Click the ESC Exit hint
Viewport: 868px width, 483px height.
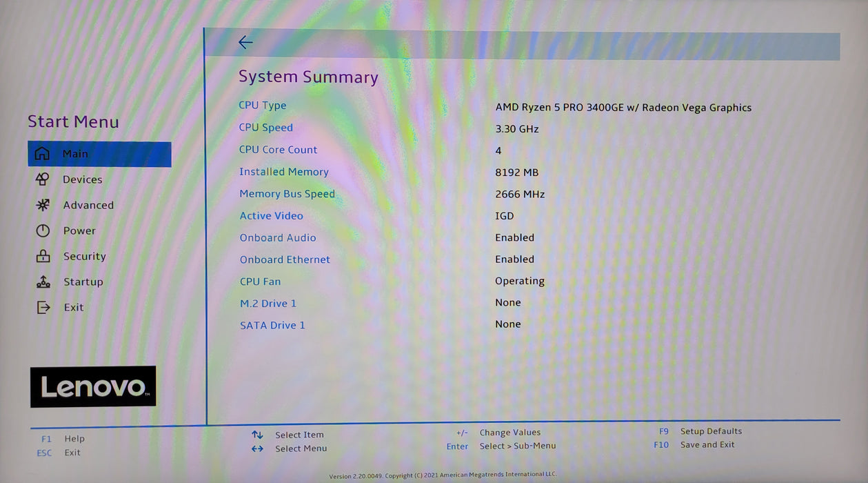click(59, 453)
